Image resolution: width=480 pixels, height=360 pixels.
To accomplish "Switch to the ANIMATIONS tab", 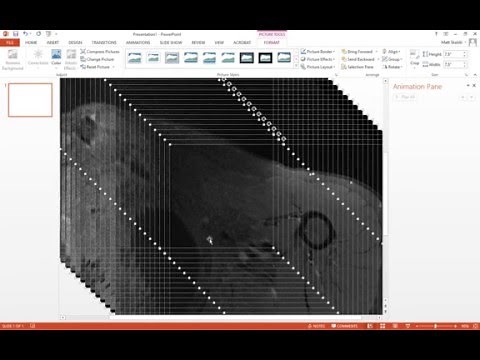I will click(138, 43).
